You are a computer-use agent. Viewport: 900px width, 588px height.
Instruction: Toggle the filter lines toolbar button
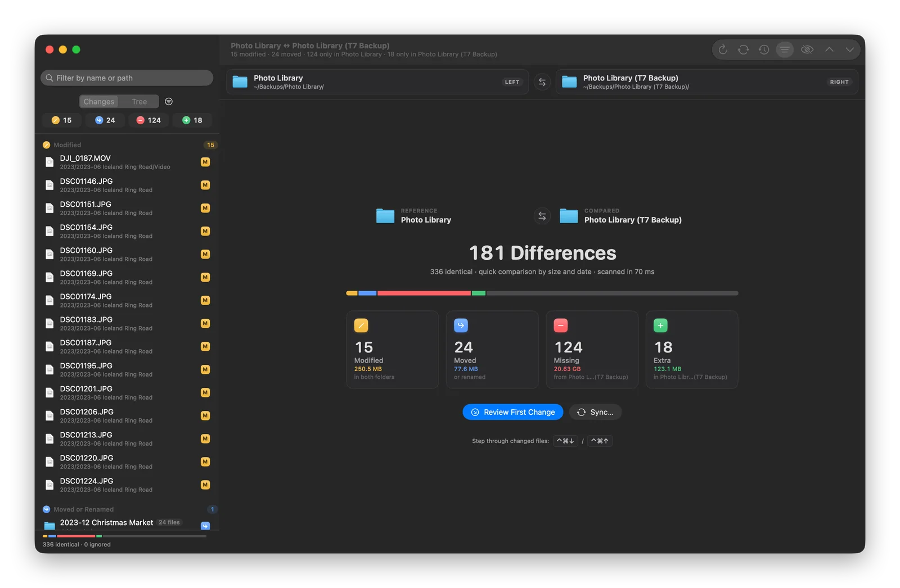(x=785, y=50)
